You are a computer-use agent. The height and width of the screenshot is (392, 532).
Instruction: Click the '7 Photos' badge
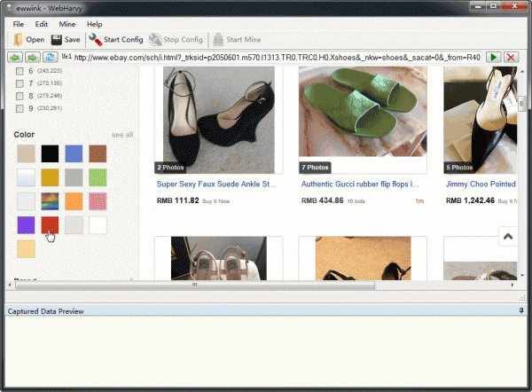[x=315, y=168]
